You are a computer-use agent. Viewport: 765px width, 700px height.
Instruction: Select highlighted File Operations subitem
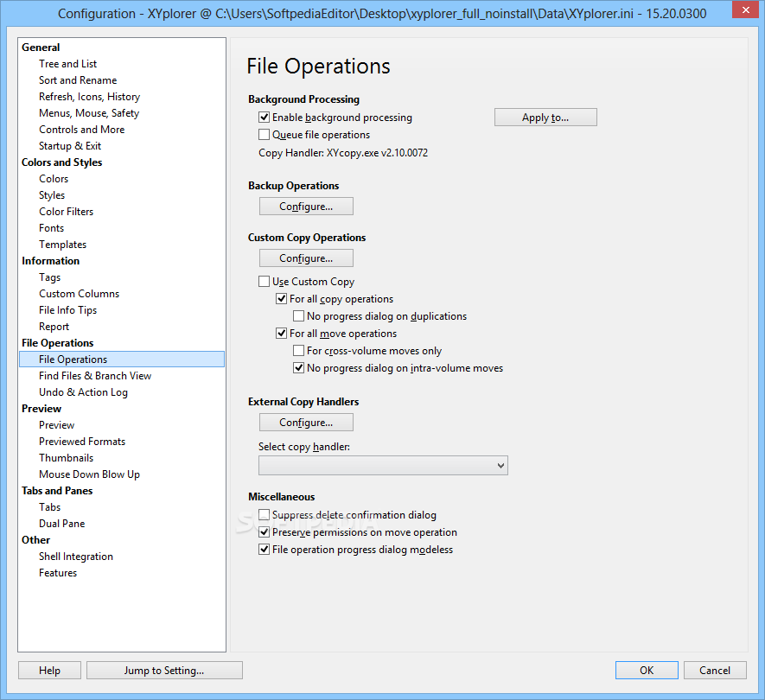point(122,359)
